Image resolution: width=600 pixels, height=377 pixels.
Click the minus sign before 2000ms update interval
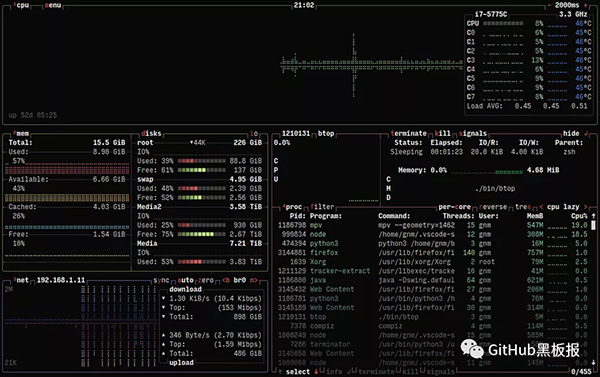click(549, 5)
